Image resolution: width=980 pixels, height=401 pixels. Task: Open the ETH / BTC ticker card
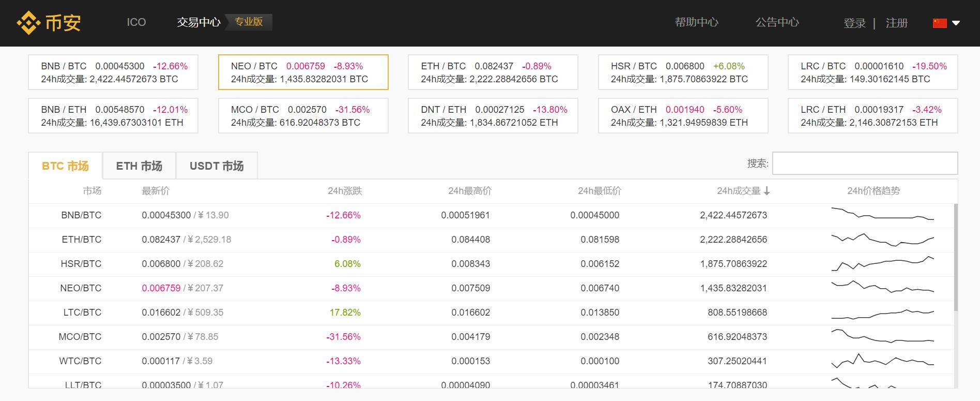click(493, 72)
